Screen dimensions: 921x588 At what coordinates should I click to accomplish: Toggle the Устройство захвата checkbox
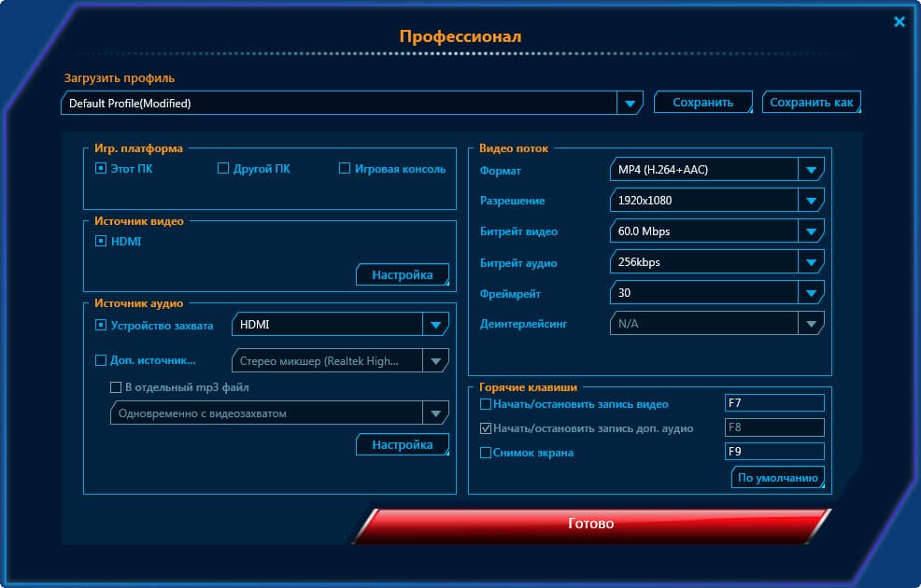[x=101, y=325]
